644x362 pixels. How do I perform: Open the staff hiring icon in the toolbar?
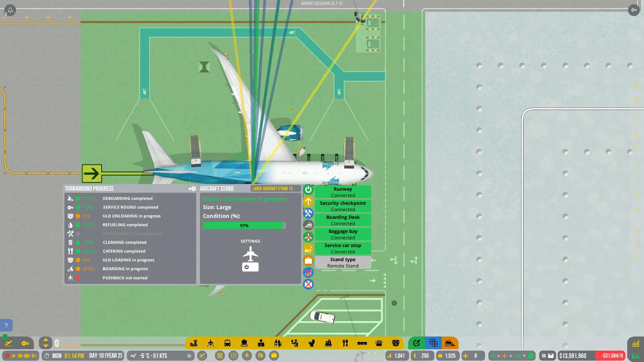coord(261,343)
